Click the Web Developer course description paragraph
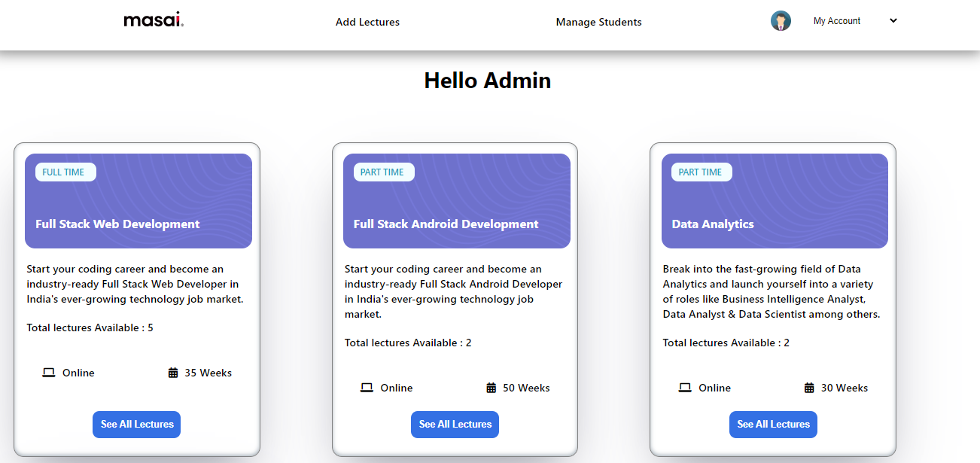Image resolution: width=980 pixels, height=463 pixels. pyautogui.click(x=135, y=284)
